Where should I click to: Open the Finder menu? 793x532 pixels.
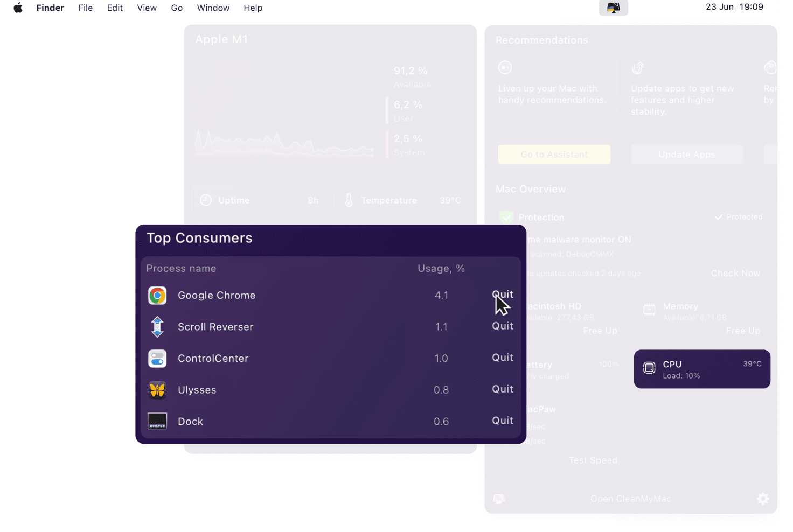coord(50,8)
